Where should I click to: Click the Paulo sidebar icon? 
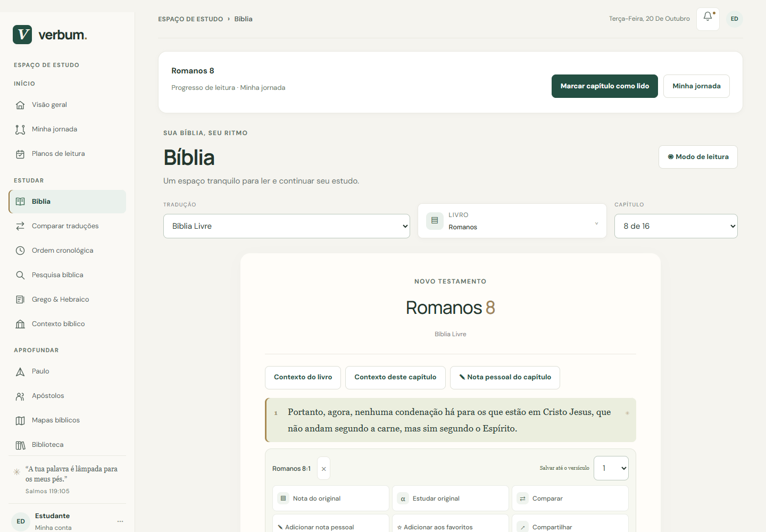point(20,371)
